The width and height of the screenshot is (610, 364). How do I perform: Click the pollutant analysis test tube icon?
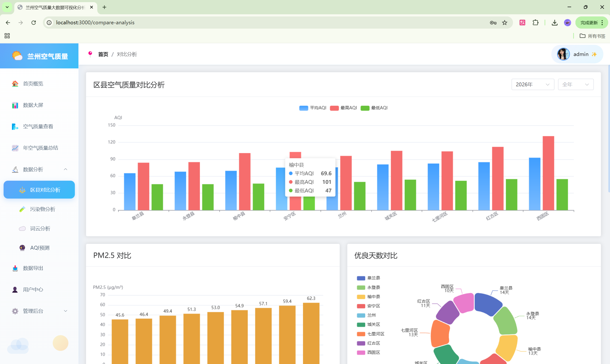click(22, 209)
